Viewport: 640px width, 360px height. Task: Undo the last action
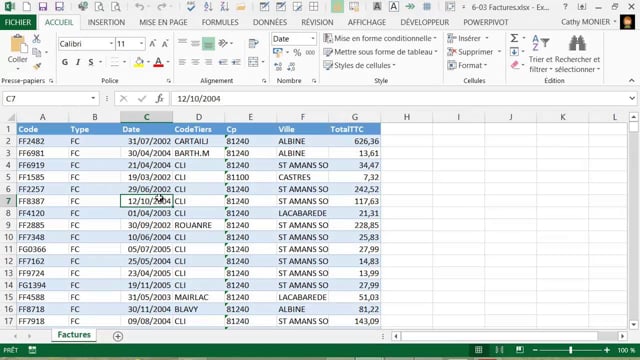(x=140, y=6)
